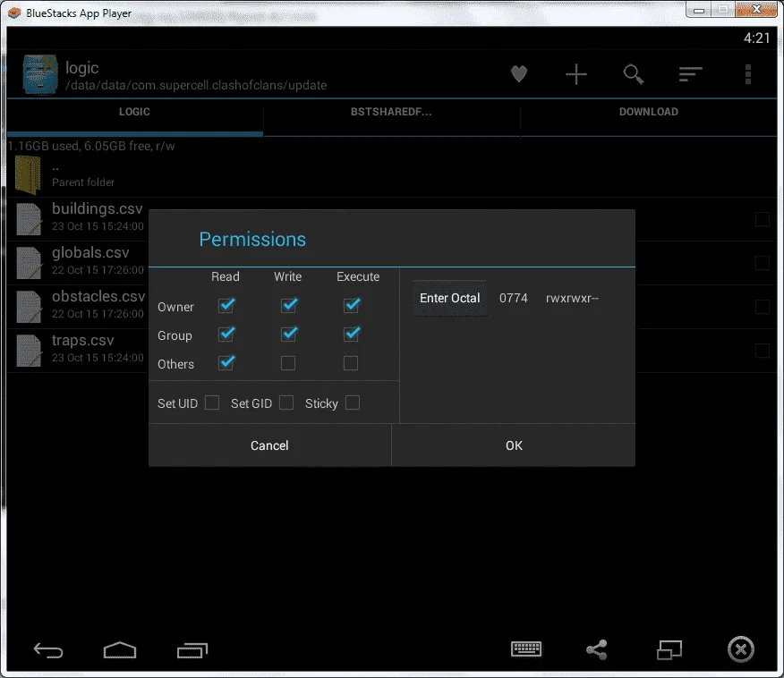Cancel the Permissions dialog
The width and height of the screenshot is (784, 678).
[x=269, y=445]
